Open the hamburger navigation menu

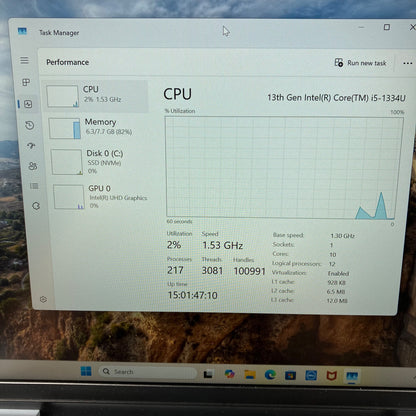pyautogui.click(x=24, y=60)
